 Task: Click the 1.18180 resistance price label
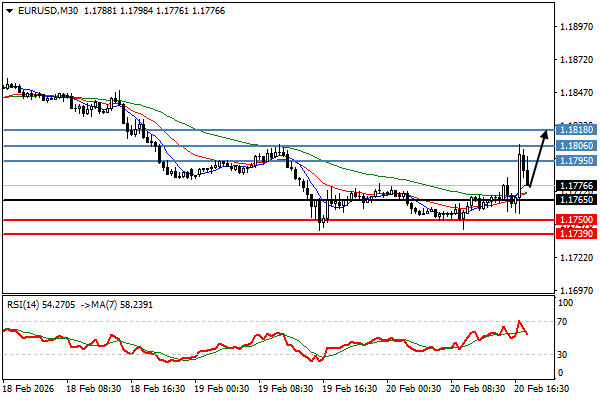click(x=577, y=130)
